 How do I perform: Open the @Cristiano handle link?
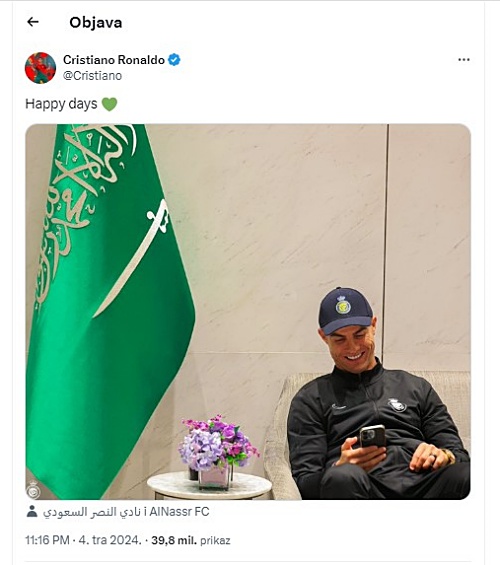point(93,76)
